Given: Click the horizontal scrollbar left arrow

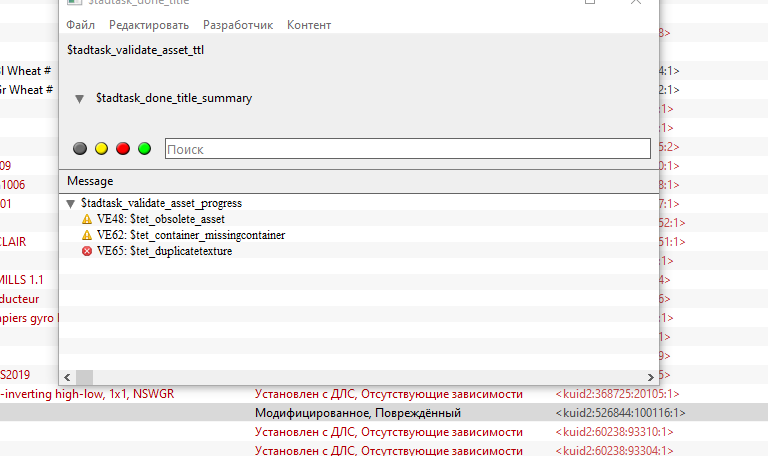Looking at the screenshot, I should click(68, 377).
